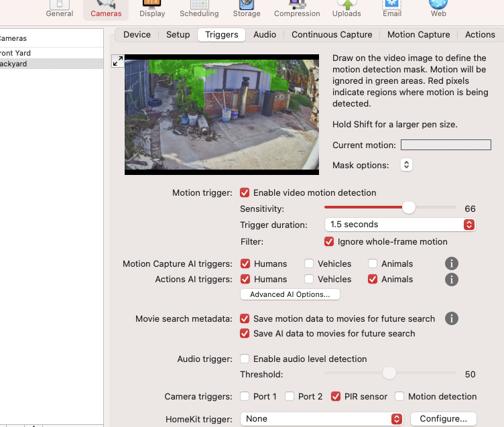Open the Motion Capture tab
This screenshot has width=504, height=427.
pyautogui.click(x=418, y=35)
